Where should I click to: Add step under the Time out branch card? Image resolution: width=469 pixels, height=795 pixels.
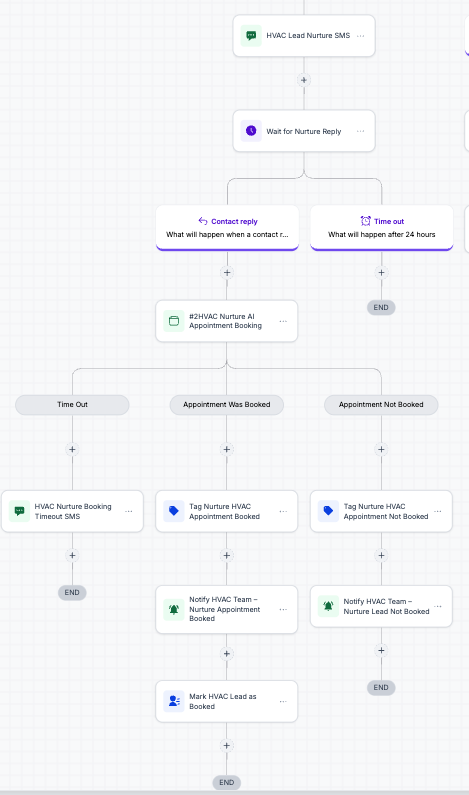[381, 273]
